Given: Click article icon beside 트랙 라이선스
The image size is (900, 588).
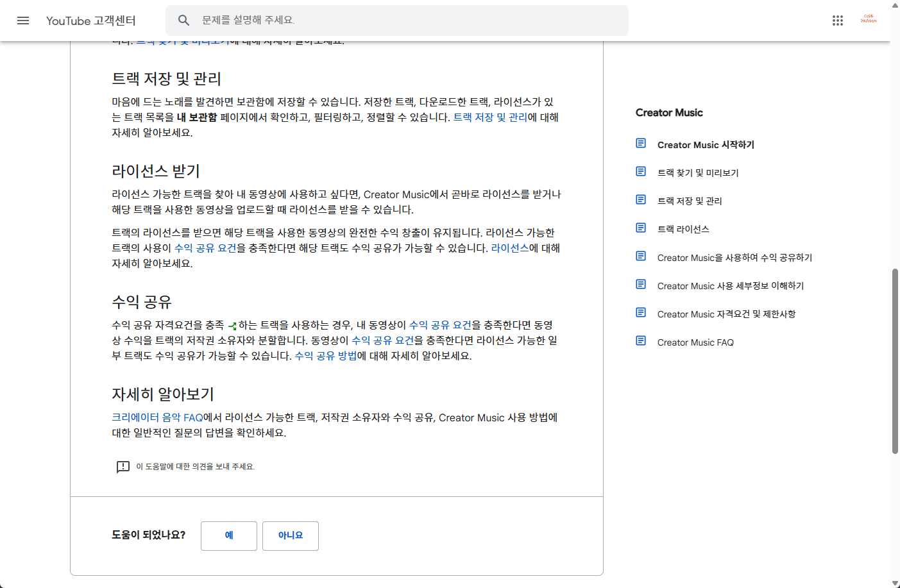Looking at the screenshot, I should 641,228.
